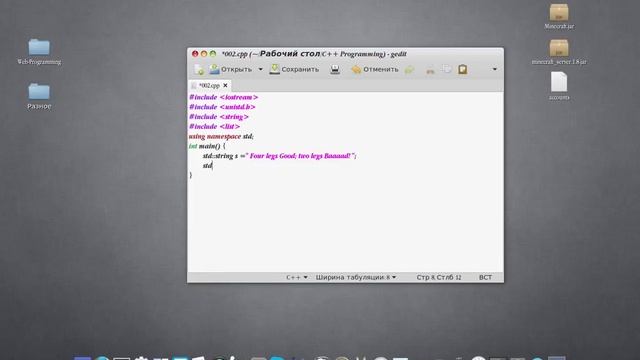The height and width of the screenshot is (360, 640).
Task: Open the C++ language selector in status bar
Action: coord(297,278)
